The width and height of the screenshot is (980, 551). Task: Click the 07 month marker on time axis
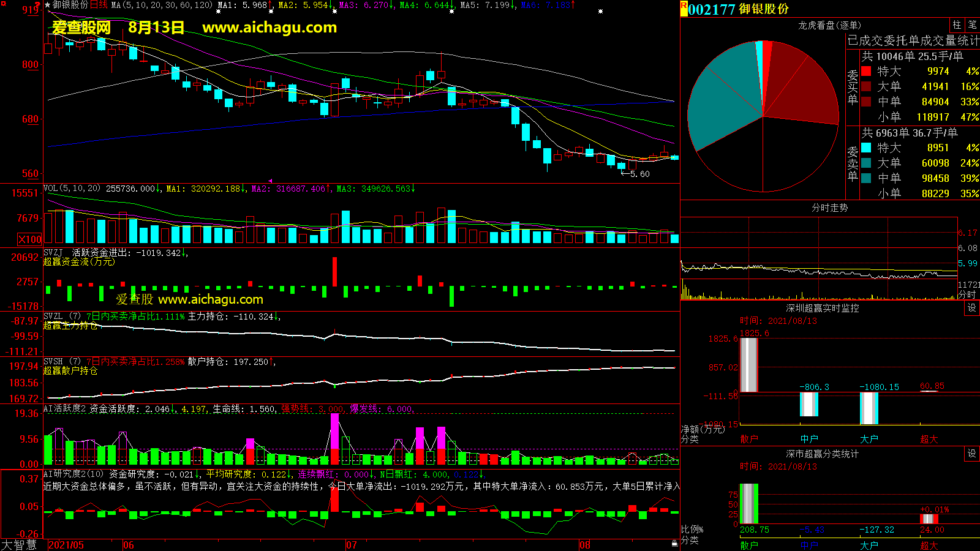352,545
